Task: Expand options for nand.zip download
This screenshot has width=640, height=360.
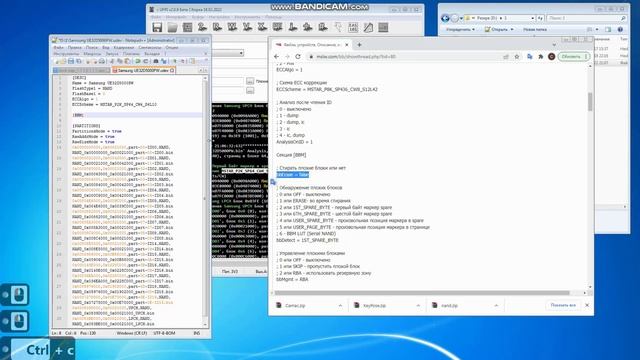Action: (x=496, y=305)
